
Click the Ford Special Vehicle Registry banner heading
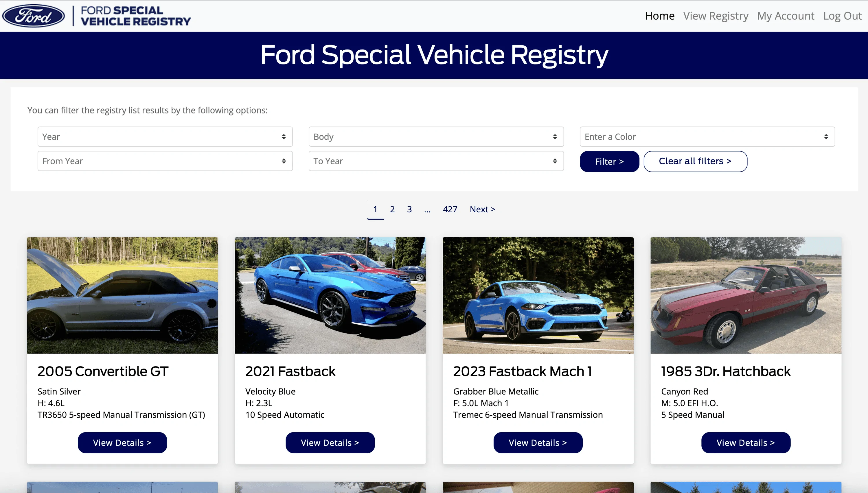coord(434,55)
